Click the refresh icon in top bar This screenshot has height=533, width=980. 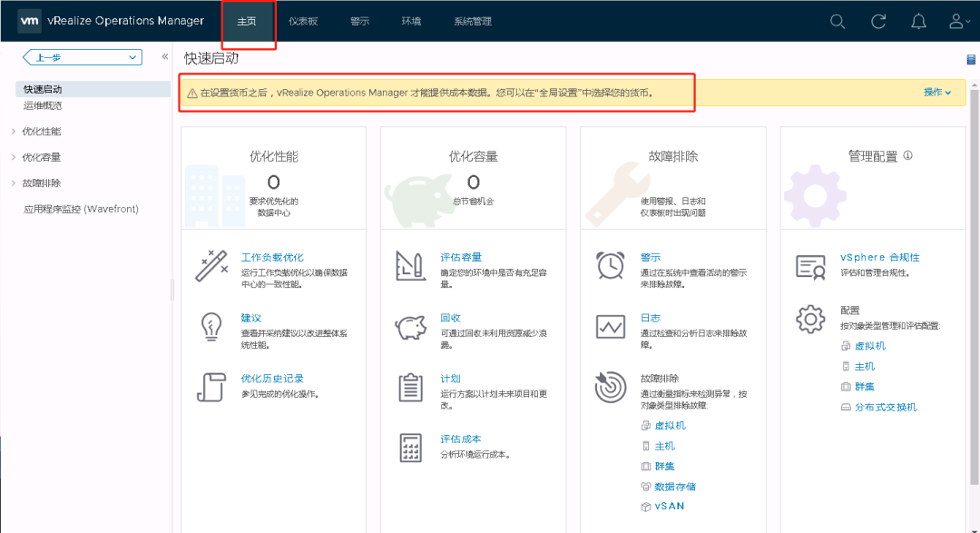(x=878, y=22)
